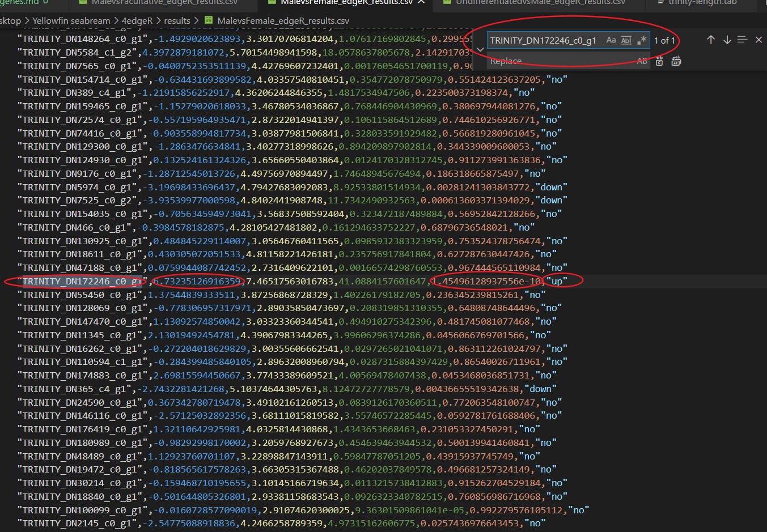
Task: Switch to MalevsFemale_edgeR_results.csv tab
Action: pyautogui.click(x=346, y=2)
